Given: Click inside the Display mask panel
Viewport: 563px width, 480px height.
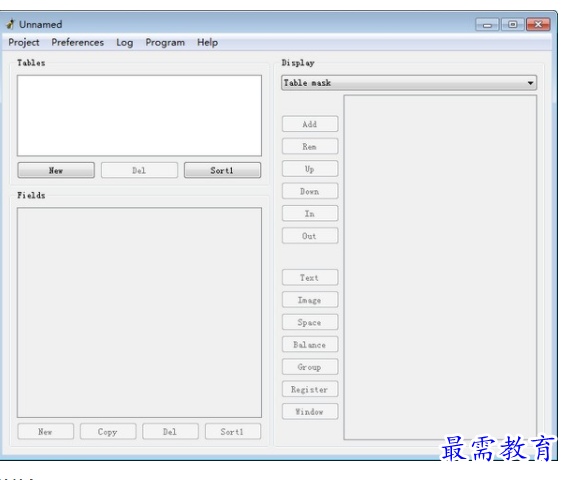Looking at the screenshot, I should 440,267.
